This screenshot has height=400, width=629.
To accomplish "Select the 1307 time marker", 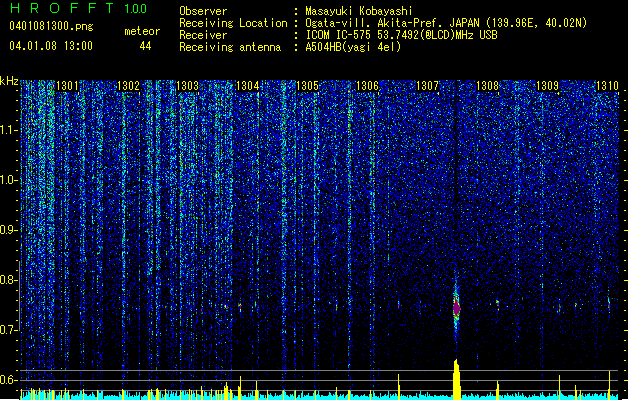I will coord(427,86).
